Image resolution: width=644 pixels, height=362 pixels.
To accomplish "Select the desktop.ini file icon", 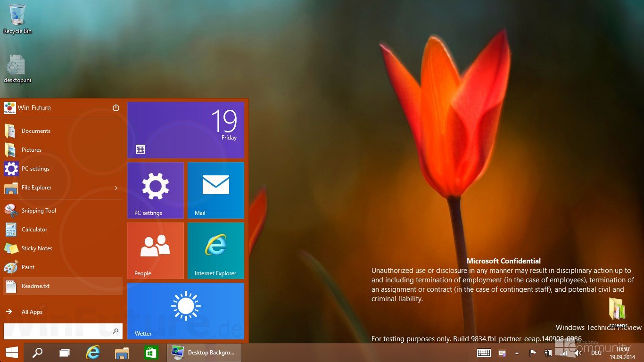I will tap(17, 69).
